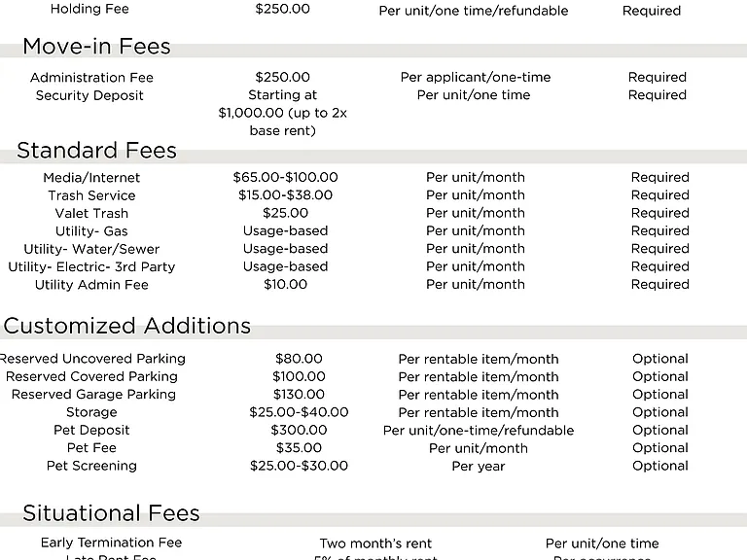Click the $65.00-$100.00 Media/Internet price
The image size is (747, 560).
(x=285, y=178)
